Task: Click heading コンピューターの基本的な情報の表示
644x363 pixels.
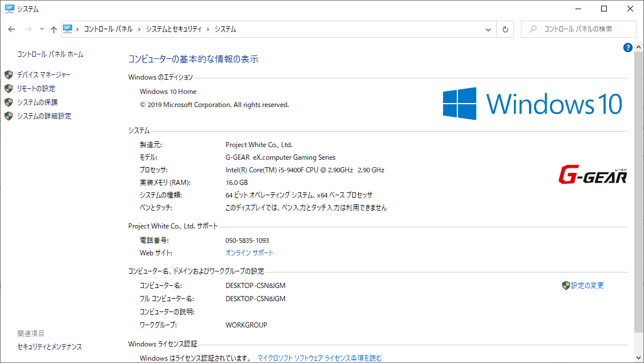Action: 193,59
